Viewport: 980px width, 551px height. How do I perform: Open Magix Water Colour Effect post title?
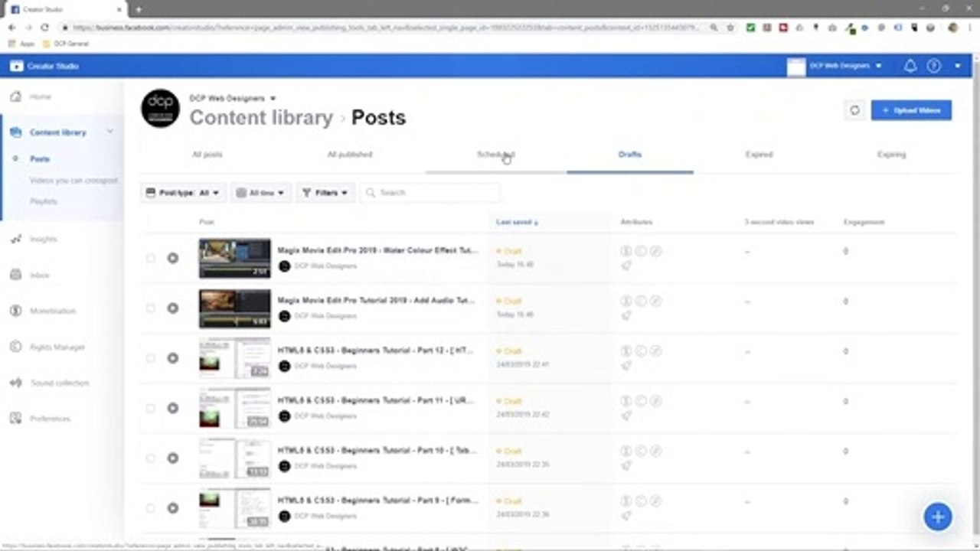pos(377,250)
